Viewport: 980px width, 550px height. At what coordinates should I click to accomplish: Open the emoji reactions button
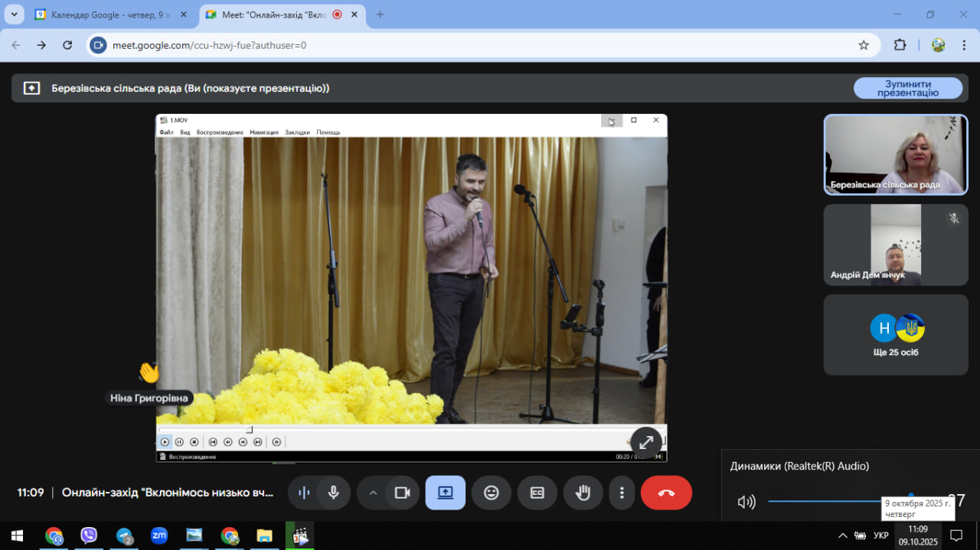point(492,493)
